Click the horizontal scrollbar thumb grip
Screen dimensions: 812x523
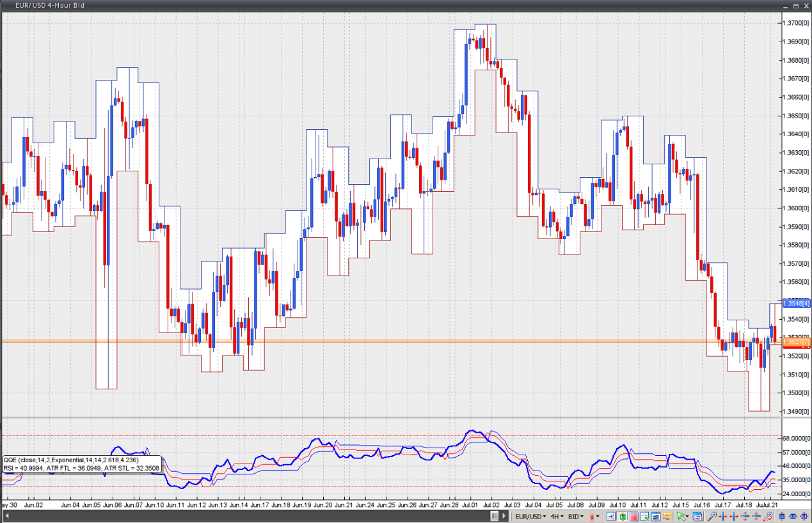pyautogui.click(x=495, y=516)
